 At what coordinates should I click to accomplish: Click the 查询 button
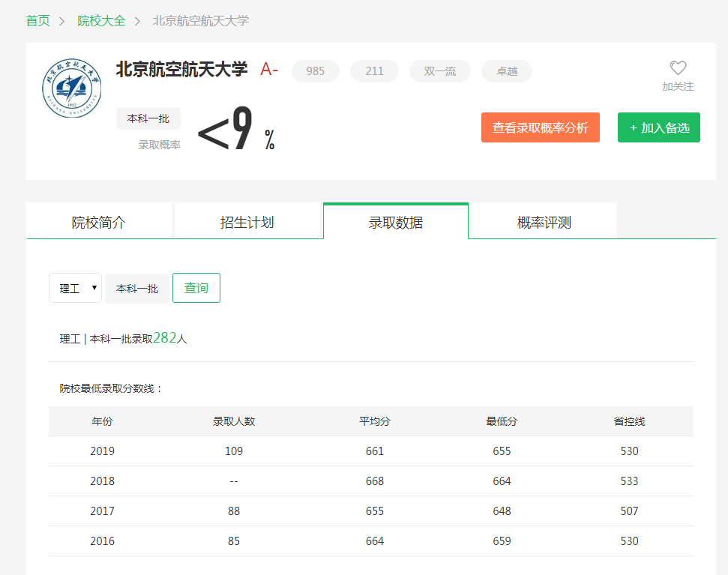(x=196, y=288)
